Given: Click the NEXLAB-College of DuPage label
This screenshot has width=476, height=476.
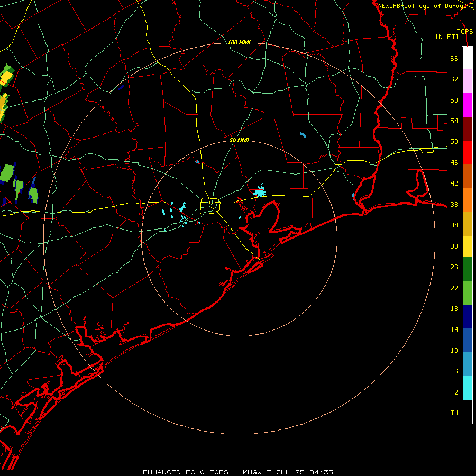Looking at the screenshot, I should [423, 6].
